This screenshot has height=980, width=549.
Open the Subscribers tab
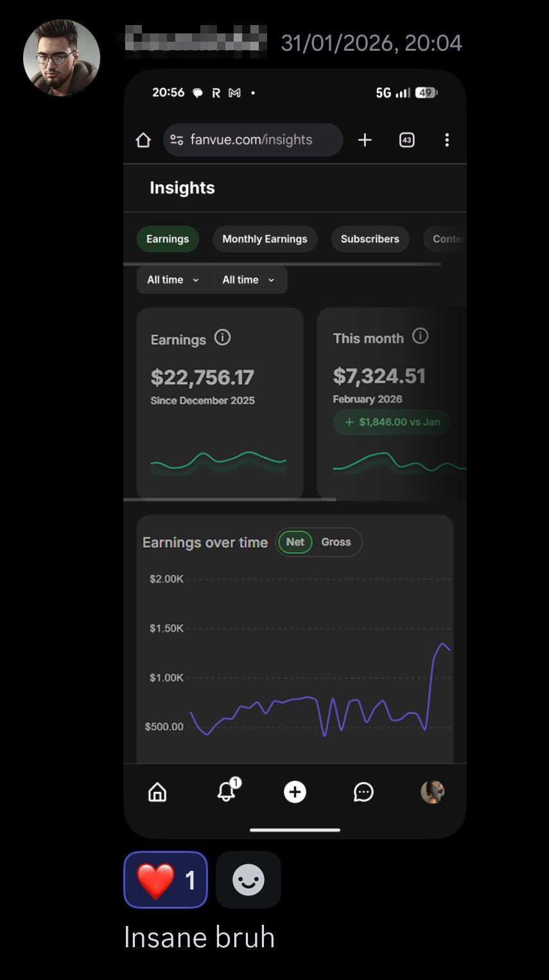[x=370, y=239]
